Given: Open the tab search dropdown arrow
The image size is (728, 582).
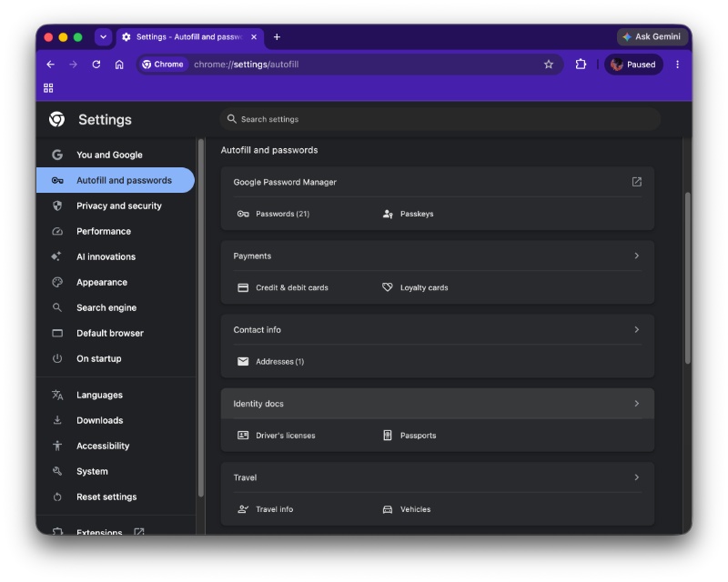Looking at the screenshot, I should (103, 37).
